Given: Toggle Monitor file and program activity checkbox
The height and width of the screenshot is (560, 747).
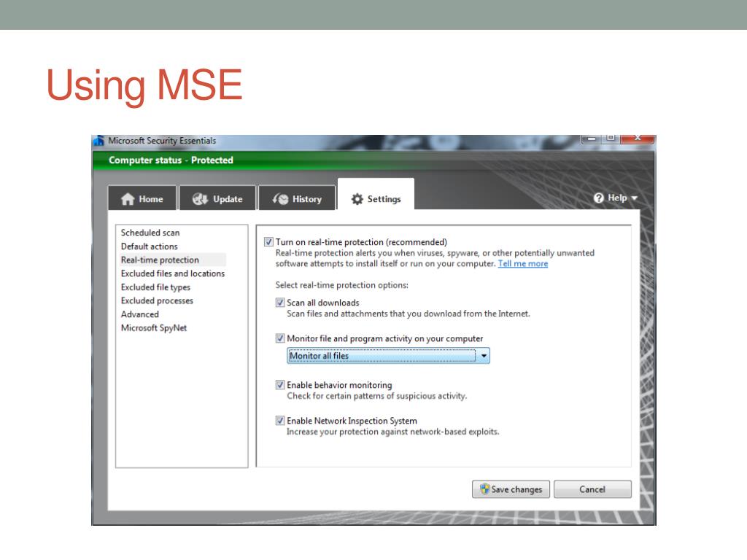Looking at the screenshot, I should 280,338.
